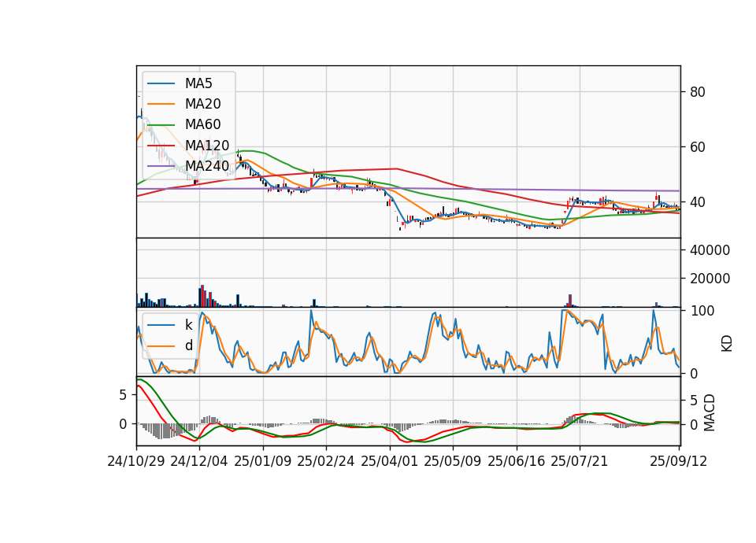Click the k legend label in KD panel
756x543 pixels.
tap(188, 325)
